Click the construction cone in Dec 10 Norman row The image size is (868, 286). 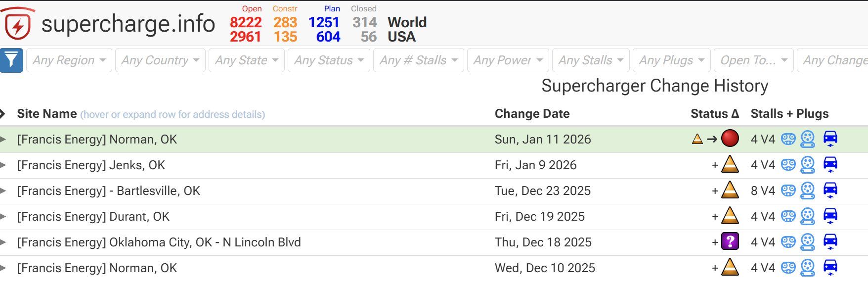[x=730, y=267]
